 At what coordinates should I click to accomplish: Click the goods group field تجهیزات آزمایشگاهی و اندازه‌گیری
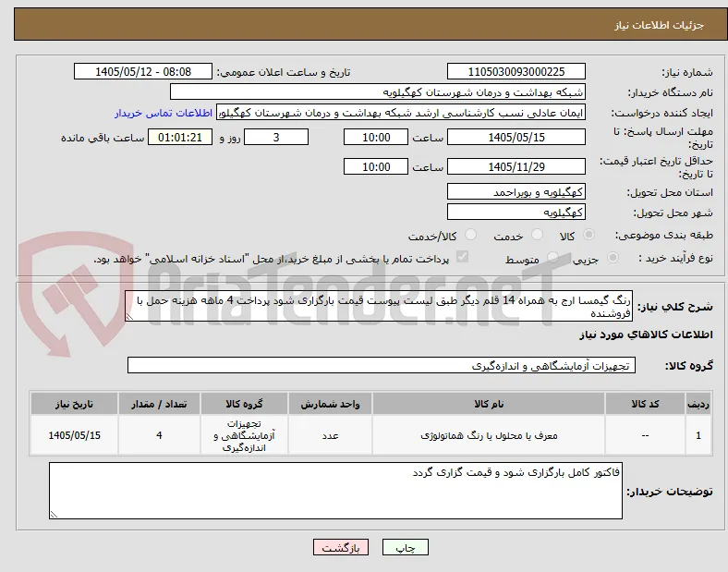(x=382, y=365)
